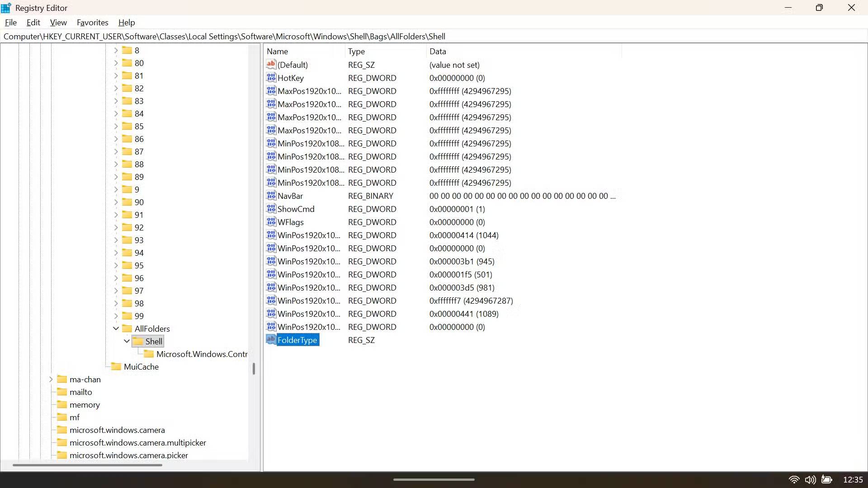This screenshot has width=868, height=488.
Task: Click the Registry Editor logo icon
Action: click(x=6, y=7)
